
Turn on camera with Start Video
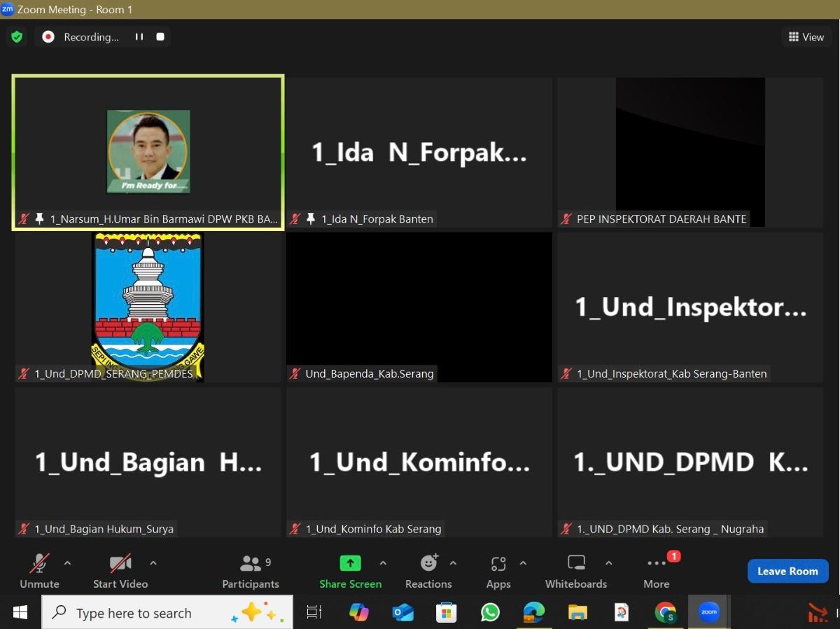[x=120, y=571]
